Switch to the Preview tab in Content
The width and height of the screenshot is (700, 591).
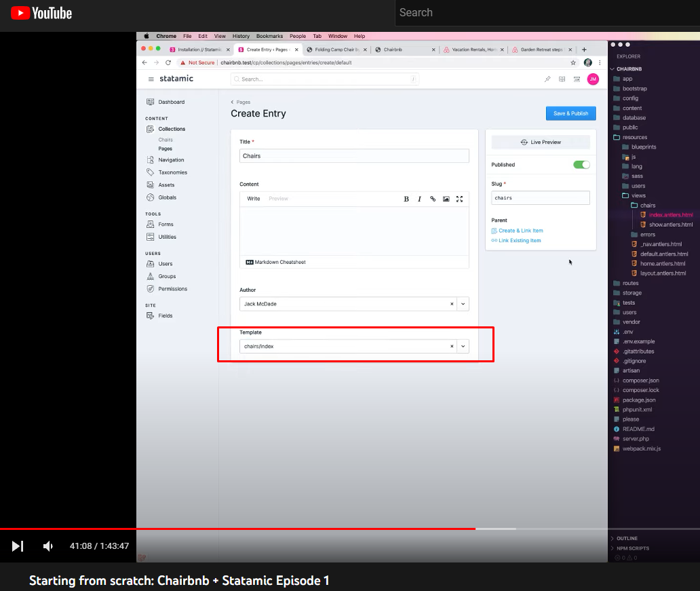[278, 199]
